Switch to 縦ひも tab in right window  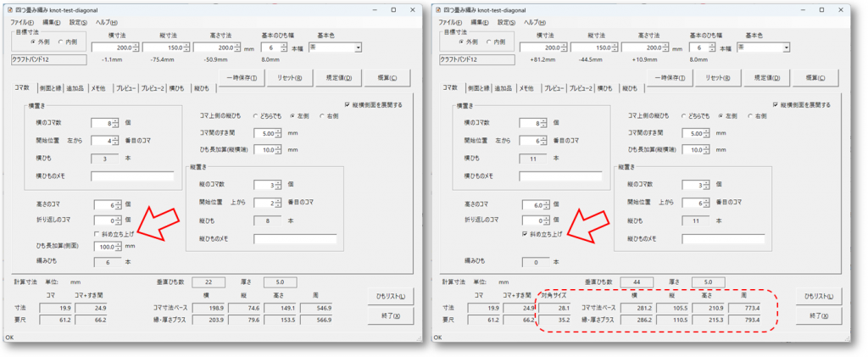click(x=630, y=88)
